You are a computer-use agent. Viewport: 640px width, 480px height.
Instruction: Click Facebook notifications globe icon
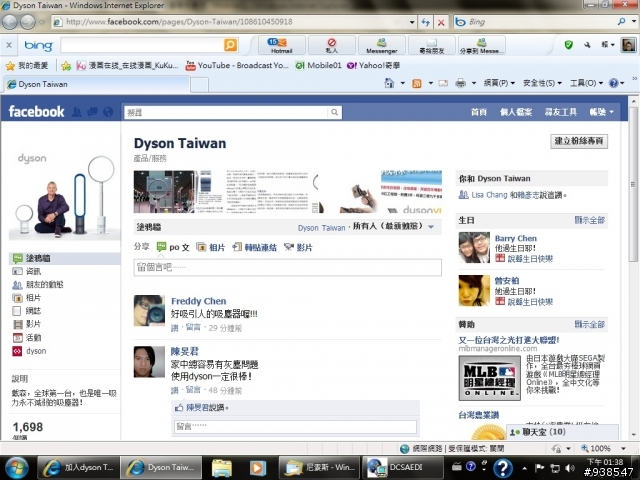coord(108,112)
